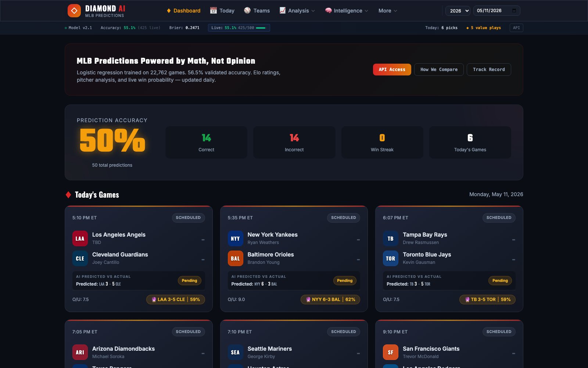Click the 50% prediction accuracy figure
Image resolution: width=588 pixels, height=368 pixels.
coord(112,140)
